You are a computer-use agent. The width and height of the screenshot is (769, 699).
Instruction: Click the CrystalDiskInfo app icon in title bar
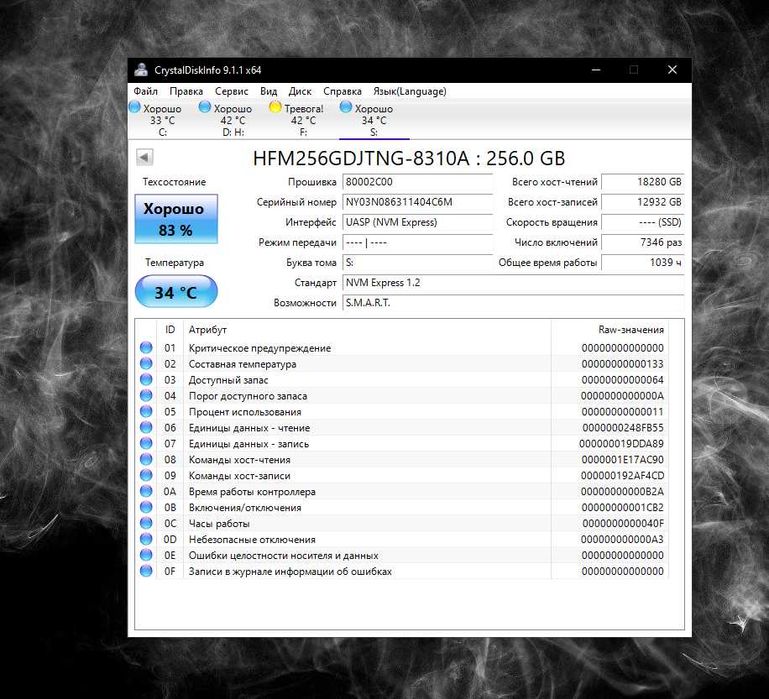click(141, 70)
